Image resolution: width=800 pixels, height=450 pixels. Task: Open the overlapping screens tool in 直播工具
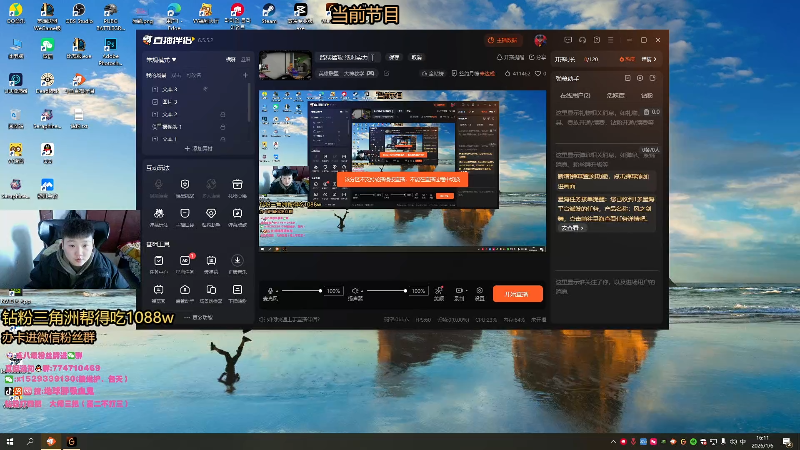tap(211, 290)
